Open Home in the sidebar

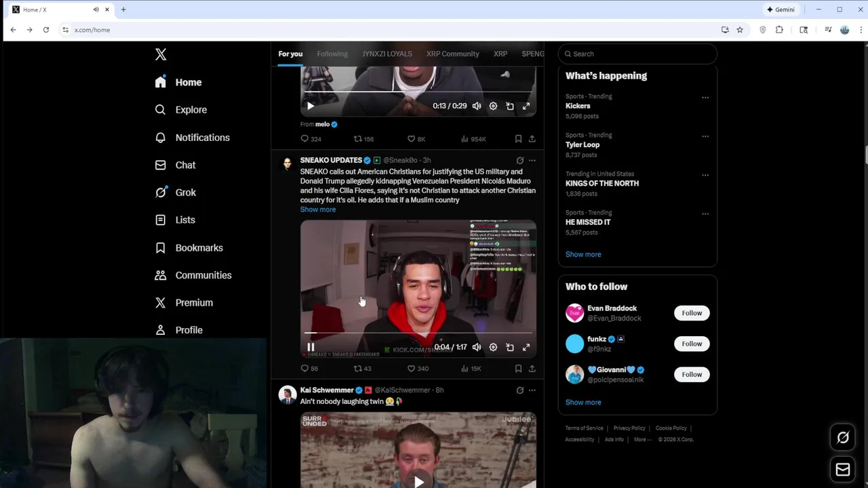pyautogui.click(x=178, y=82)
